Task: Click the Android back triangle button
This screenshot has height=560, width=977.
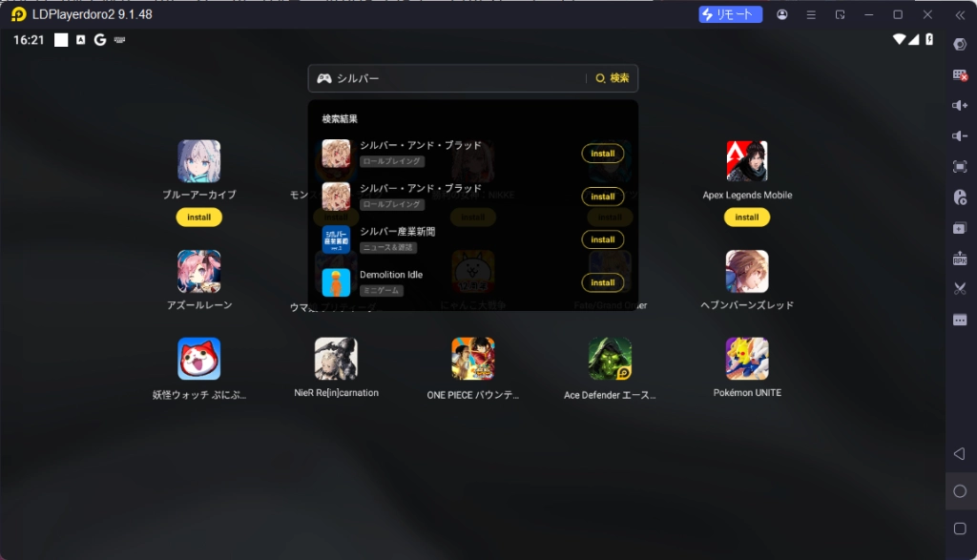Action: point(960,453)
